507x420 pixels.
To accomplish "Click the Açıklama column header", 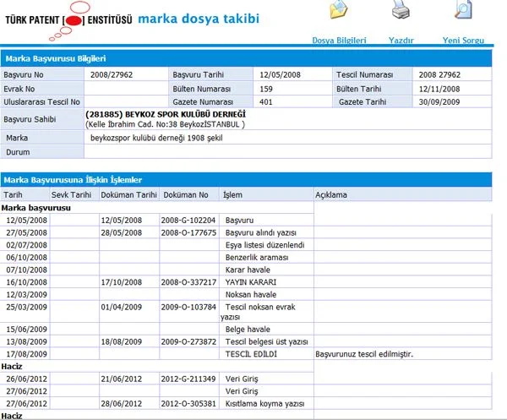I will (330, 194).
